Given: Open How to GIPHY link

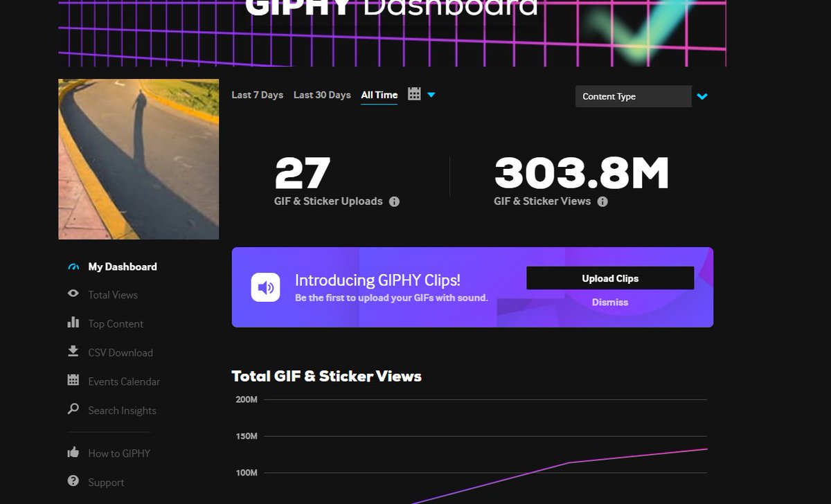Looking at the screenshot, I should click(119, 453).
